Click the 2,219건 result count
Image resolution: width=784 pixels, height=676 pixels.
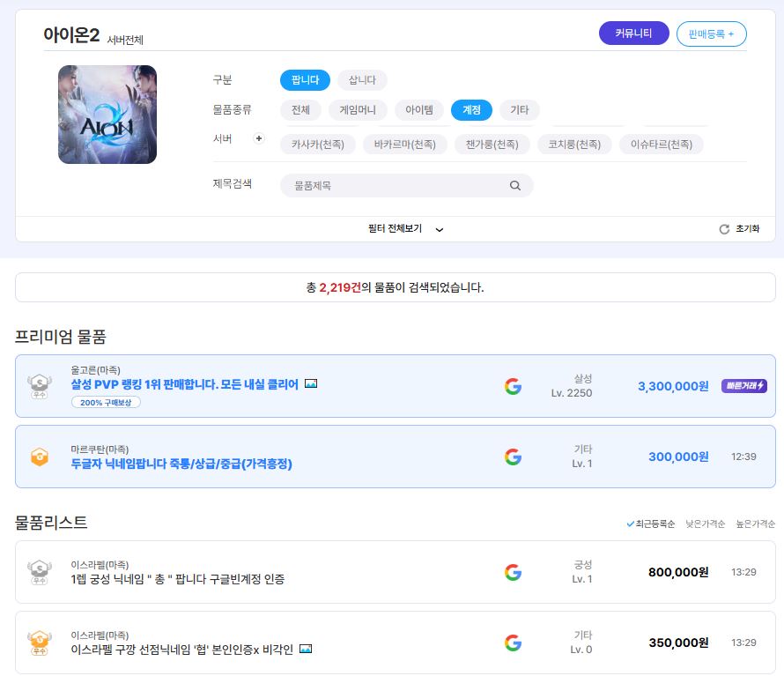click(340, 287)
